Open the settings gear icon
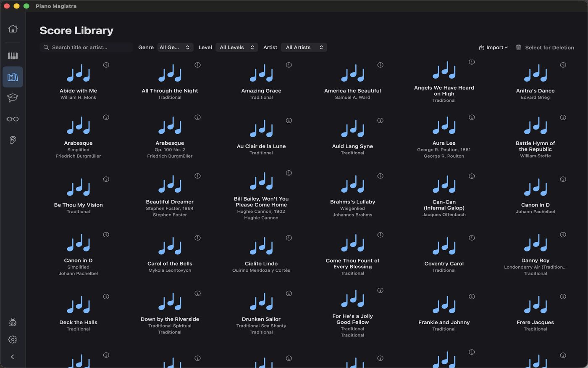The height and width of the screenshot is (368, 588). [x=13, y=339]
